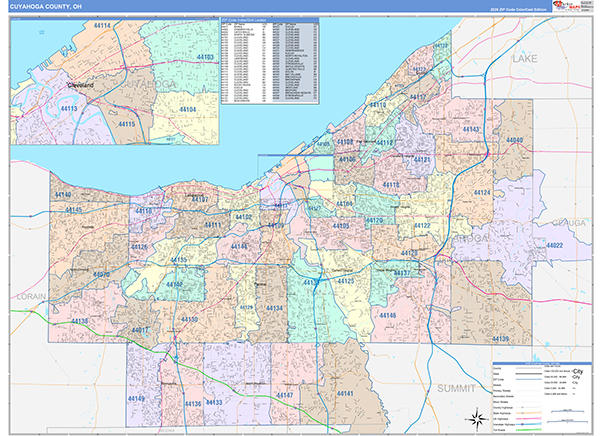Viewport: 600px width, 436px height.
Task: Select ZIP 44103 in the inset map
Action: pyautogui.click(x=205, y=57)
